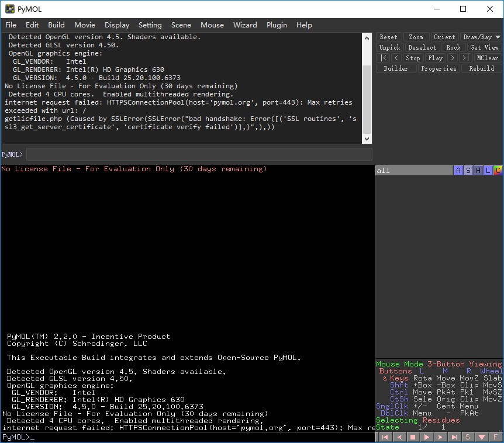Click the MClear button
The width and height of the screenshot is (504, 443).
coord(487,58)
